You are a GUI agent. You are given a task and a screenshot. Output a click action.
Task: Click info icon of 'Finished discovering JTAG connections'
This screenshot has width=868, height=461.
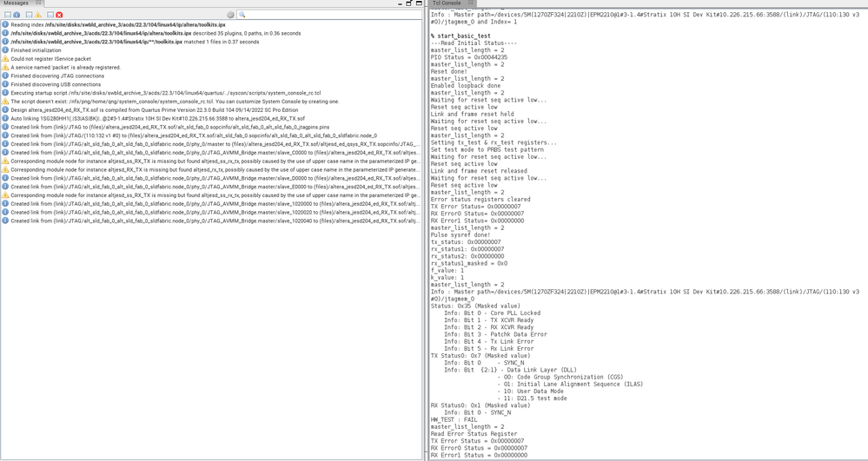click(x=5, y=76)
